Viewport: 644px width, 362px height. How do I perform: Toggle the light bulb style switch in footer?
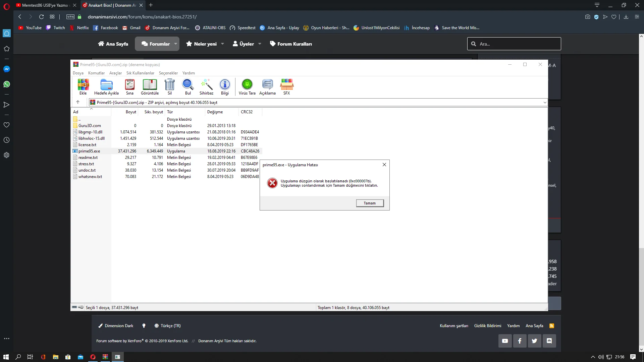144,326
